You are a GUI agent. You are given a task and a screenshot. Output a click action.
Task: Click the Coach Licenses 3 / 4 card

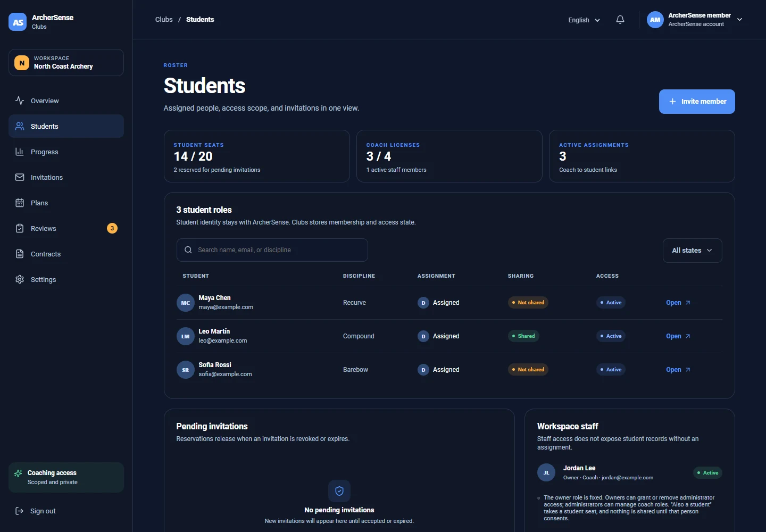[449, 156]
